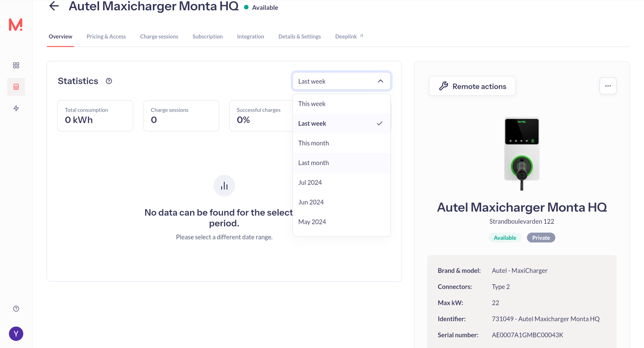Click the Max kW value 22
Screen dimensions: 644x348
tap(495, 303)
